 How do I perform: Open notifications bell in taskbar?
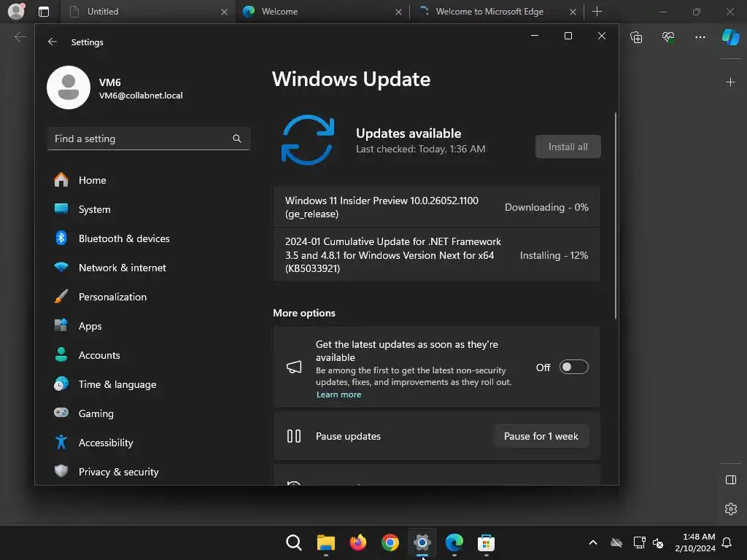727,542
